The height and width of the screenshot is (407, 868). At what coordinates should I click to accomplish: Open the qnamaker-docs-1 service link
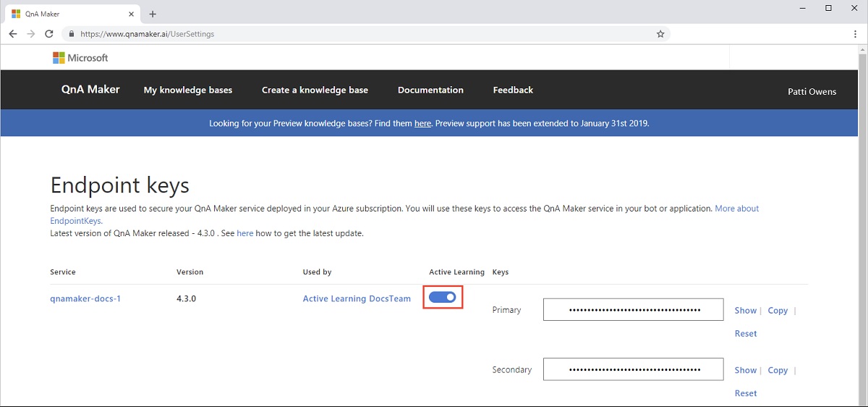coord(85,298)
